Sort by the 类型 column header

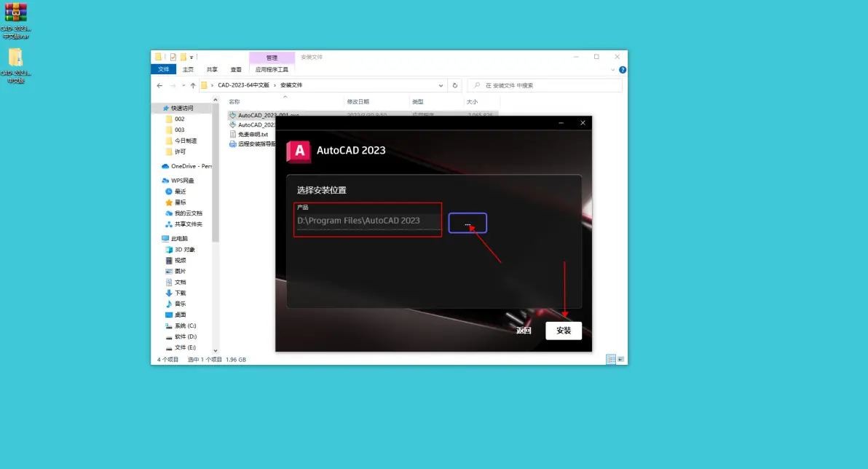click(417, 102)
